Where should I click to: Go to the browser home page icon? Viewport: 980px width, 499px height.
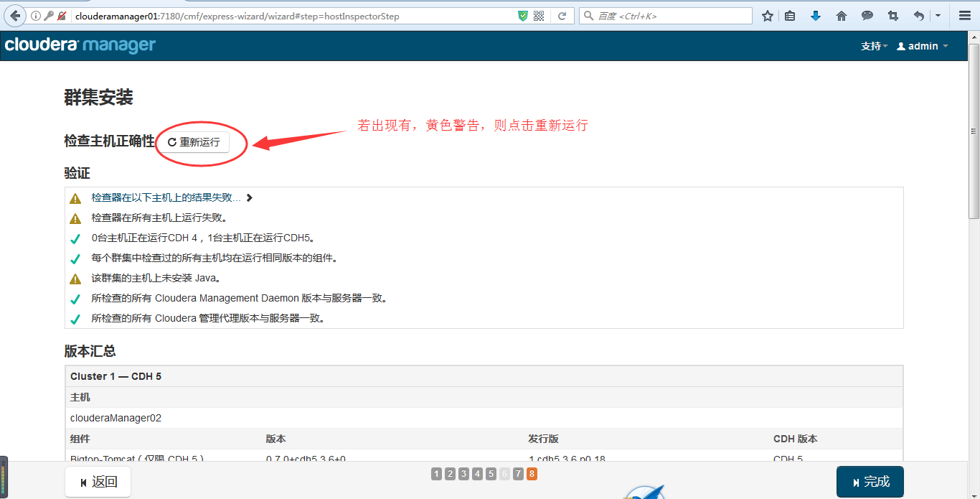842,16
